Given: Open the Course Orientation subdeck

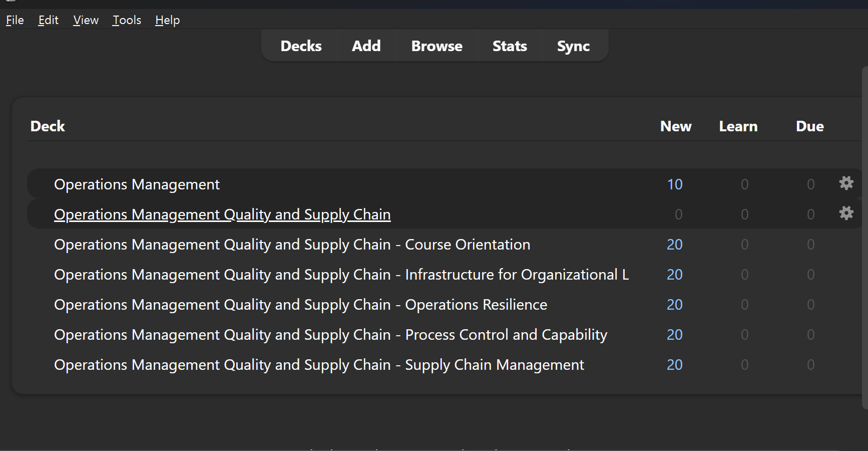Looking at the screenshot, I should [x=292, y=245].
